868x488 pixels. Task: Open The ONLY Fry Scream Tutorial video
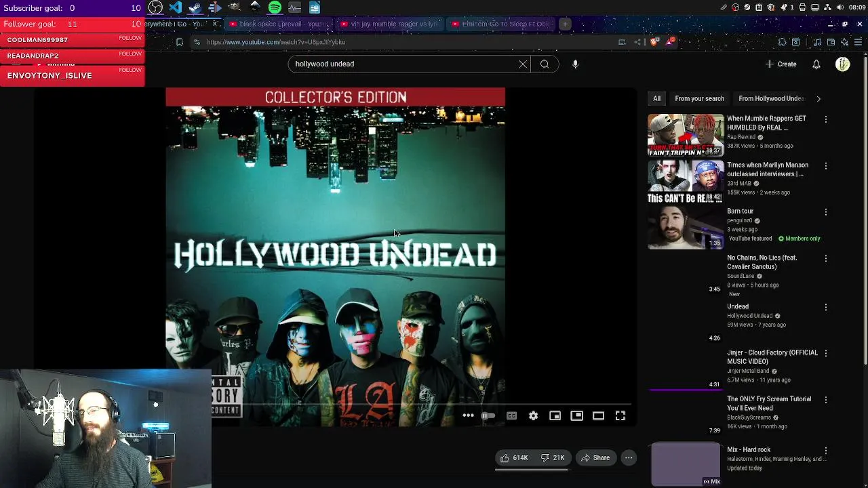tap(769, 403)
